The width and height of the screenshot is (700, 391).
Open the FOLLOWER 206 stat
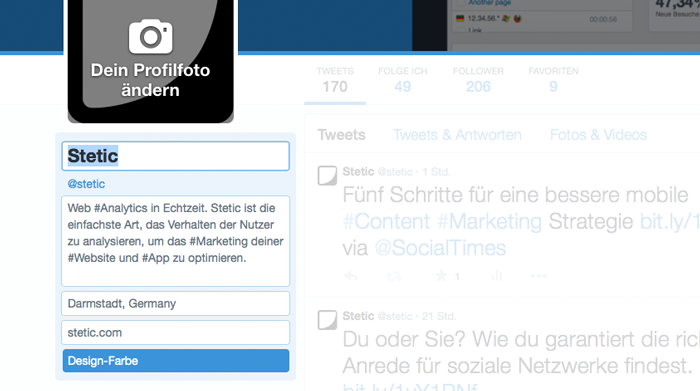tap(478, 81)
